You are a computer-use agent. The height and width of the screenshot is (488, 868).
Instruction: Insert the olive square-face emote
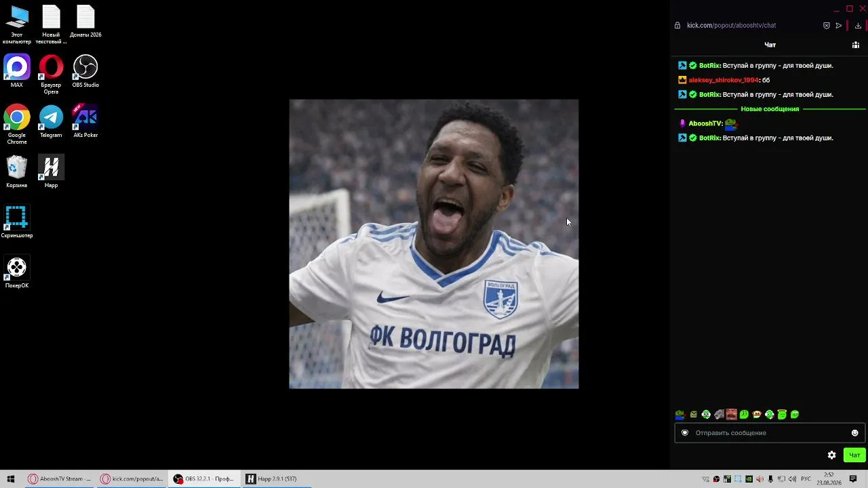(693, 415)
